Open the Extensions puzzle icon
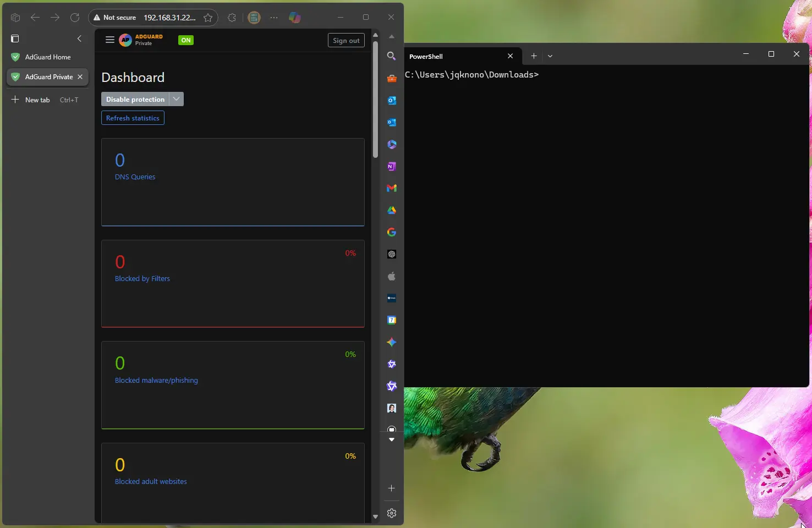The image size is (812, 528). click(232, 18)
